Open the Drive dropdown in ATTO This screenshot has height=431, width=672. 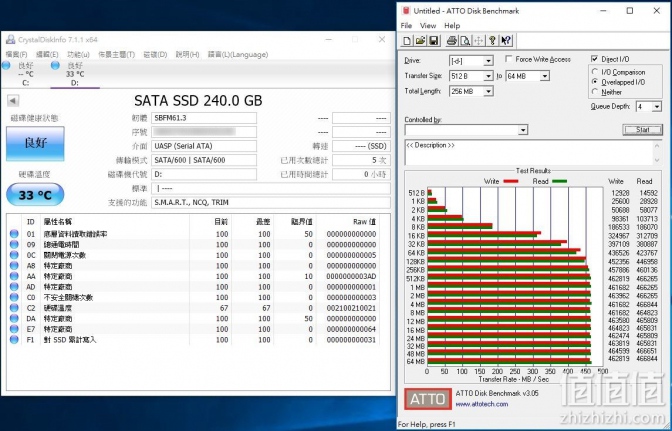click(488, 61)
